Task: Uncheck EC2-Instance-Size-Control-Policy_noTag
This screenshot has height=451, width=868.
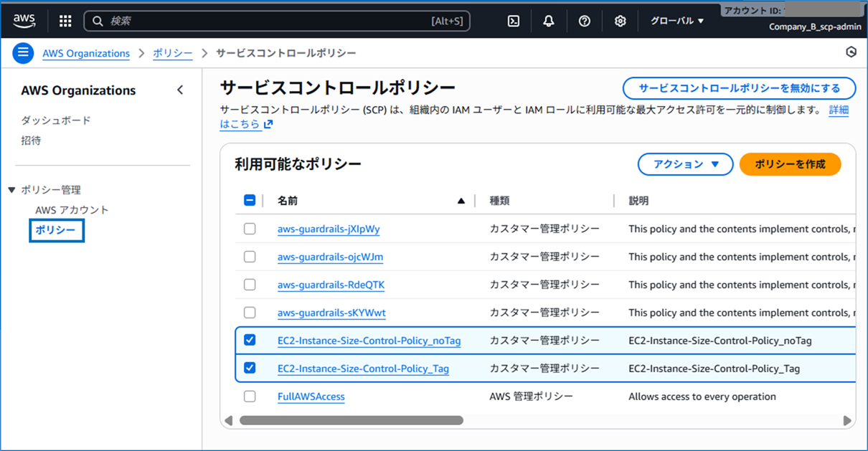Action: coord(250,340)
